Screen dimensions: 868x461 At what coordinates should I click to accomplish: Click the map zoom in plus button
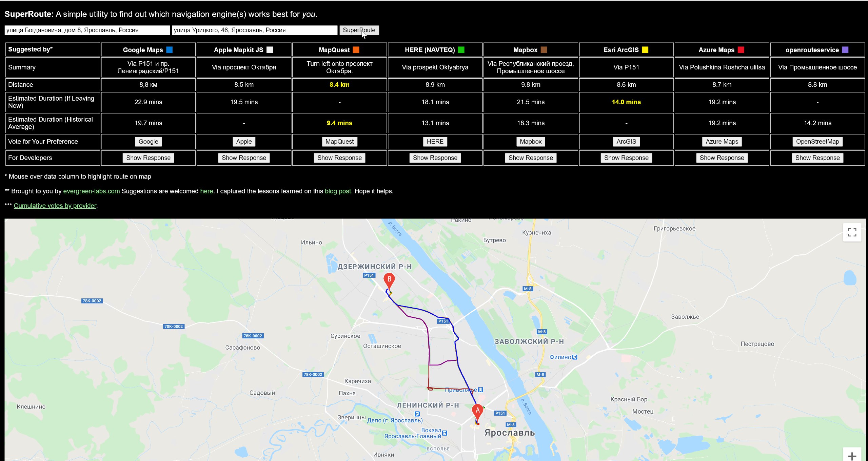point(852,456)
